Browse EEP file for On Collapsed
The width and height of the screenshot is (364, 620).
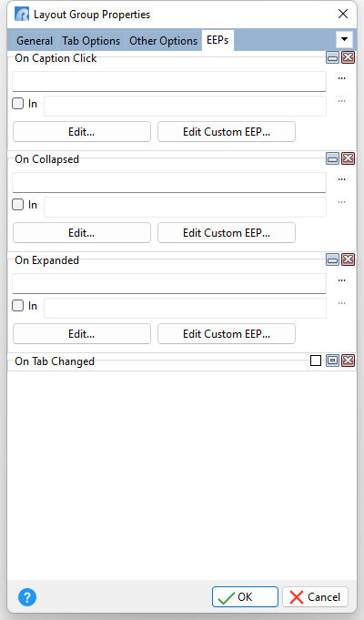[342, 179]
